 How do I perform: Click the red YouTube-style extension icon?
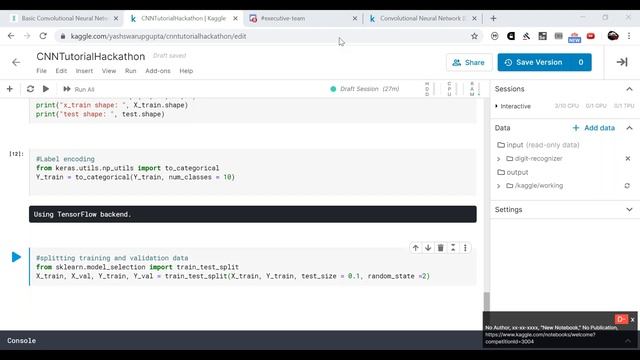coord(591,36)
